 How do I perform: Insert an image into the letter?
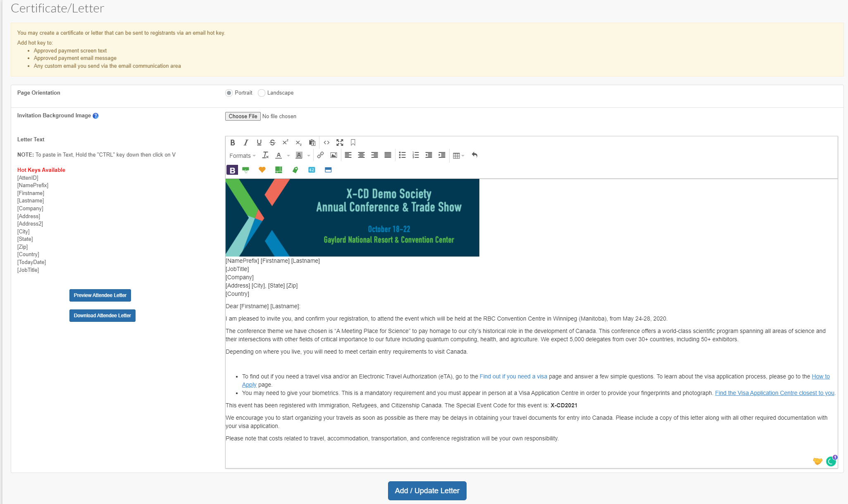(333, 155)
